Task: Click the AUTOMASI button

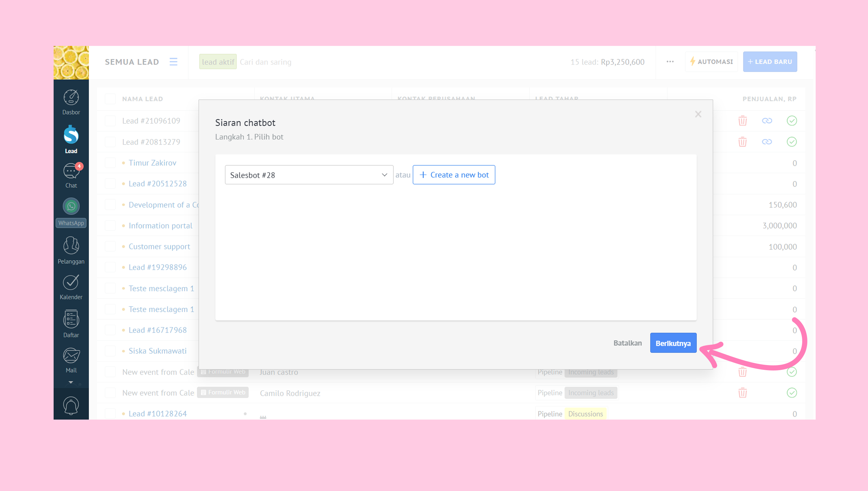Action: point(711,62)
